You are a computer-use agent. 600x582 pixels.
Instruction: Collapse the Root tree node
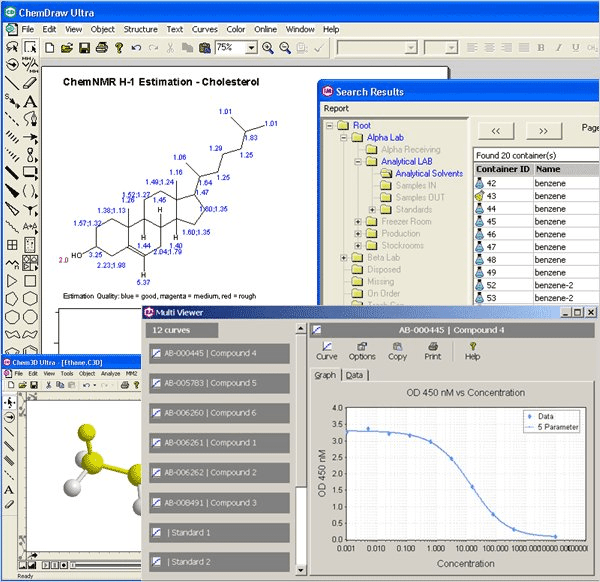[x=329, y=126]
